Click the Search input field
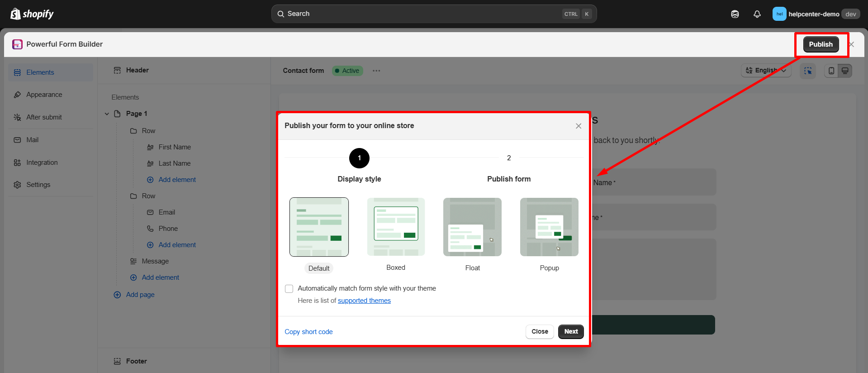This screenshot has height=373, width=868. click(421, 14)
